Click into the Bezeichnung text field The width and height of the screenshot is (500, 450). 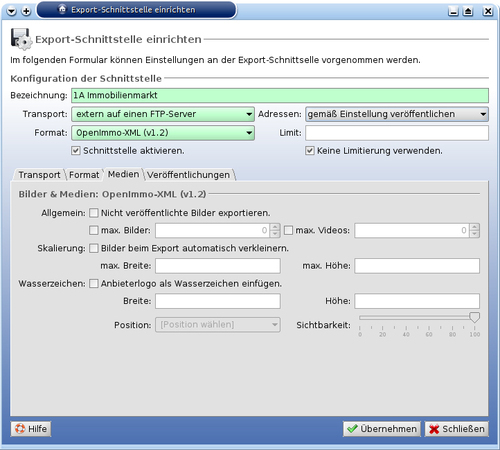280,95
